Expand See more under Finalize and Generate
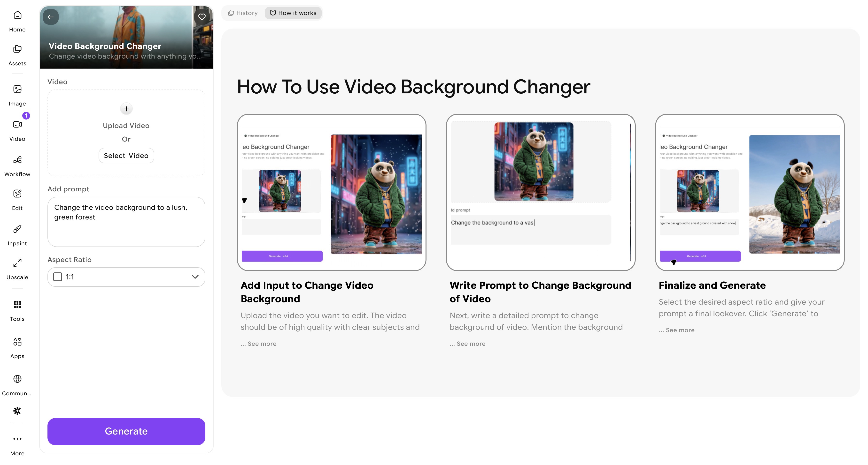This screenshot has width=868, height=465. point(680,330)
